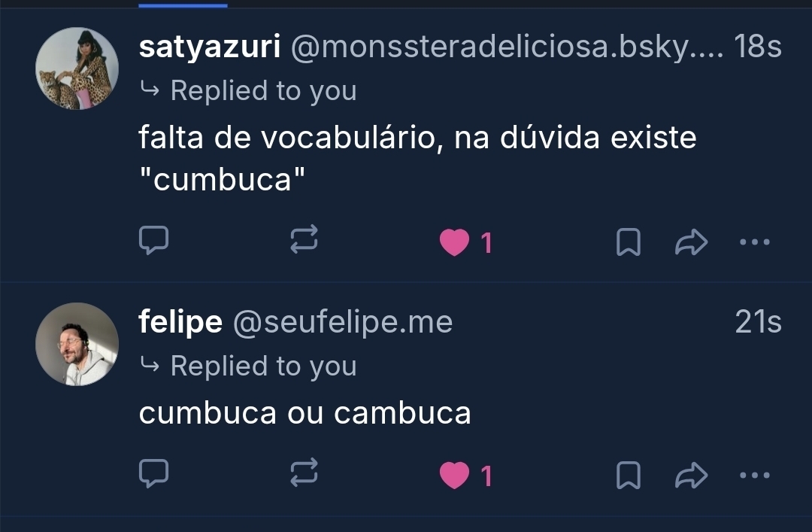Open @seufelipe.me handle link
Image resolution: width=812 pixels, height=532 pixels.
pyautogui.click(x=343, y=323)
